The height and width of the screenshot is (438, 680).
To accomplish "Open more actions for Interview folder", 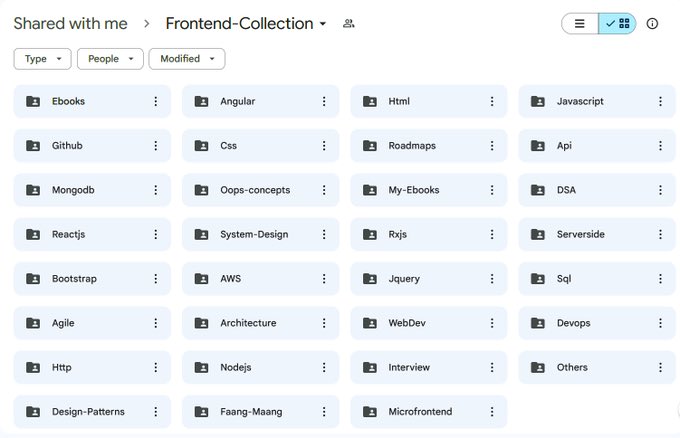I will (x=492, y=367).
